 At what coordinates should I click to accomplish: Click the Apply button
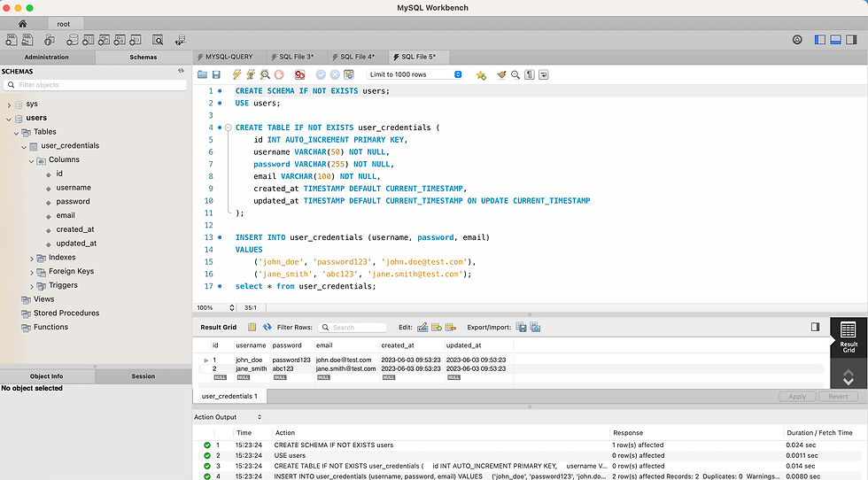click(x=796, y=397)
